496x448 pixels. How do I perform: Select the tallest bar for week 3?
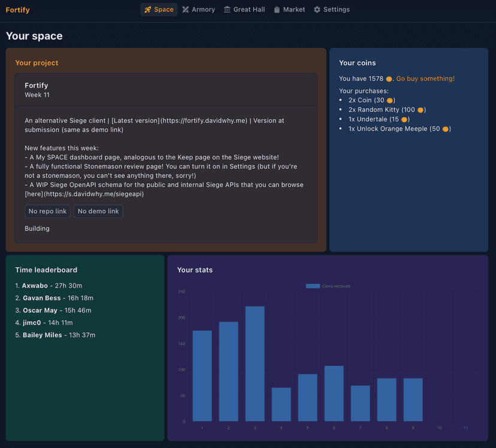tap(255, 364)
